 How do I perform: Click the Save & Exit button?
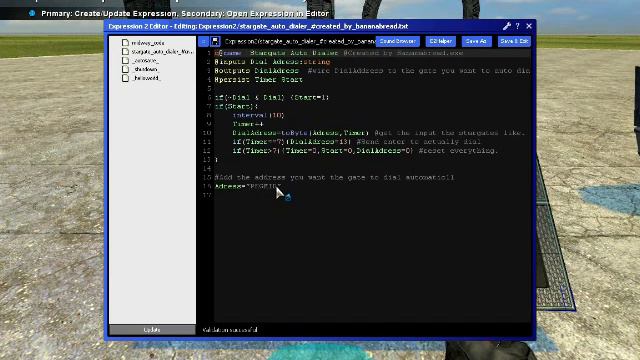[x=514, y=41]
